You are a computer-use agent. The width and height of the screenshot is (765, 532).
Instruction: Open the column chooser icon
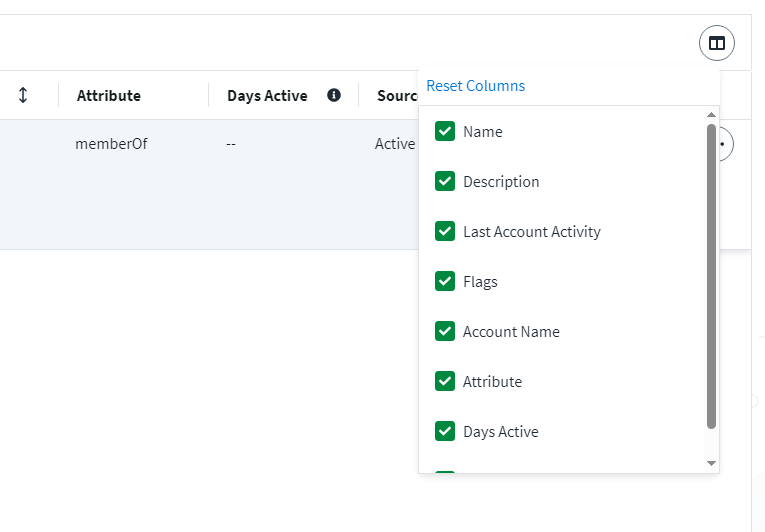click(717, 43)
